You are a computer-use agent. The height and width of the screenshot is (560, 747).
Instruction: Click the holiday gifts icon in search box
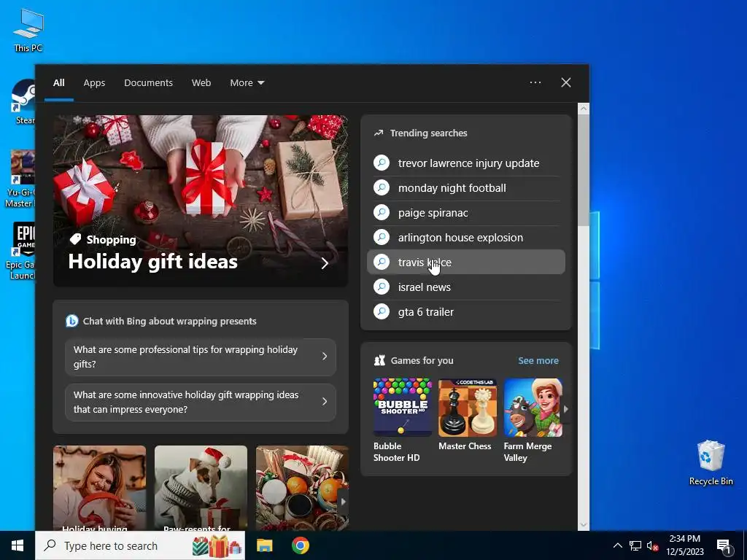pos(217,545)
